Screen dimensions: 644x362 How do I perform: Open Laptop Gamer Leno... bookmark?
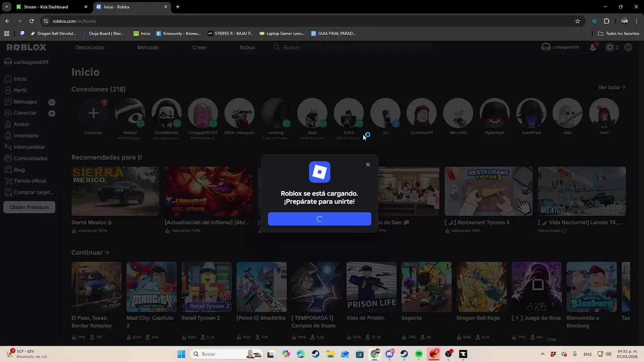coord(282,34)
